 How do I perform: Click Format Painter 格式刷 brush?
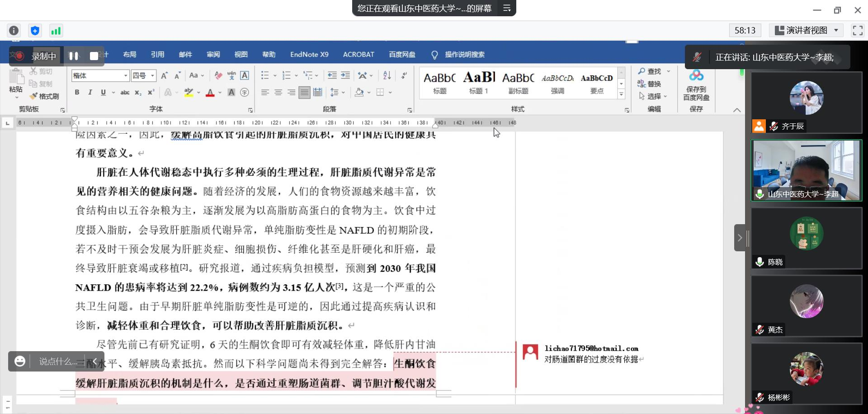point(44,96)
